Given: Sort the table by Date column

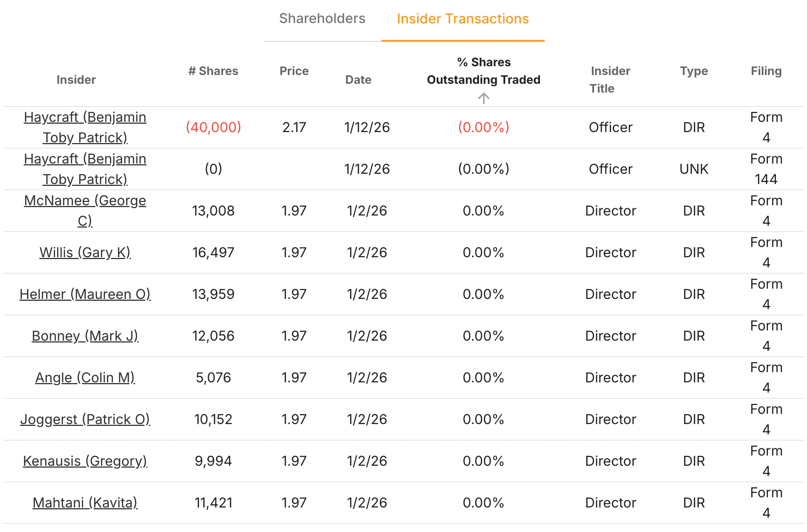Looking at the screenshot, I should point(358,79).
